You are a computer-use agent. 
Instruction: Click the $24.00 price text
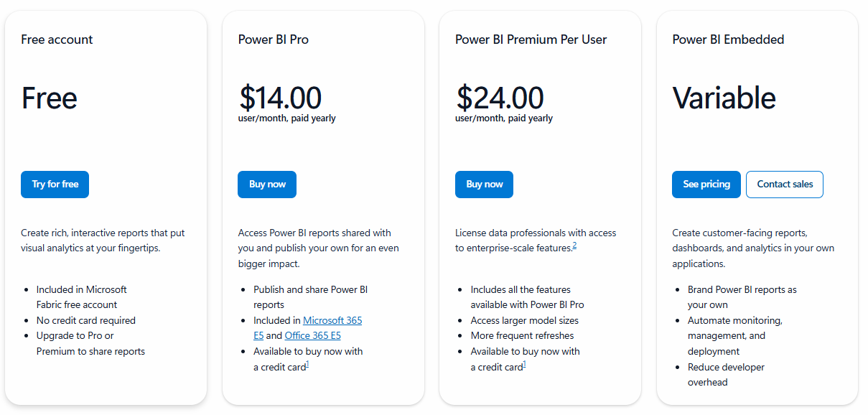tap(499, 98)
